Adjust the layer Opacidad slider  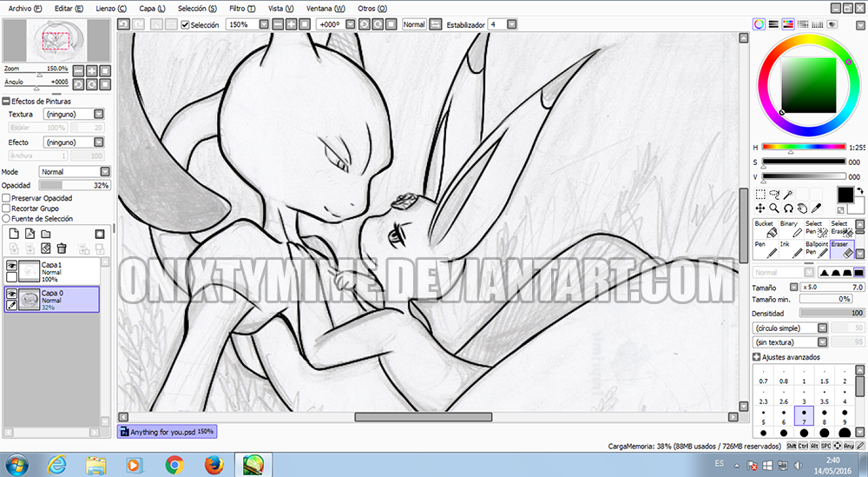coord(74,186)
